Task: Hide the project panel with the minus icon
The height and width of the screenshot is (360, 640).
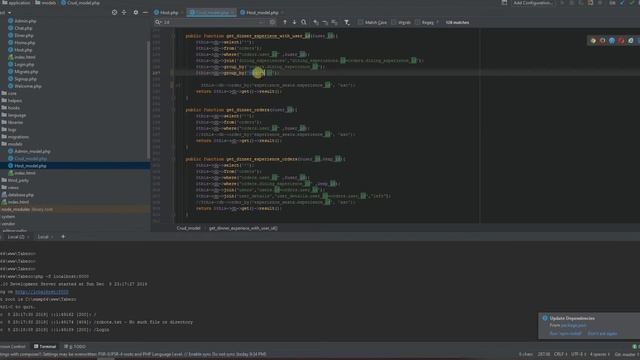Action: coord(145,13)
